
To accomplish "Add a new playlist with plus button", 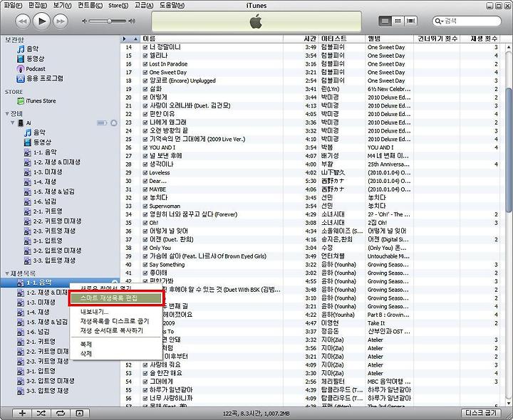I will 22,413.
